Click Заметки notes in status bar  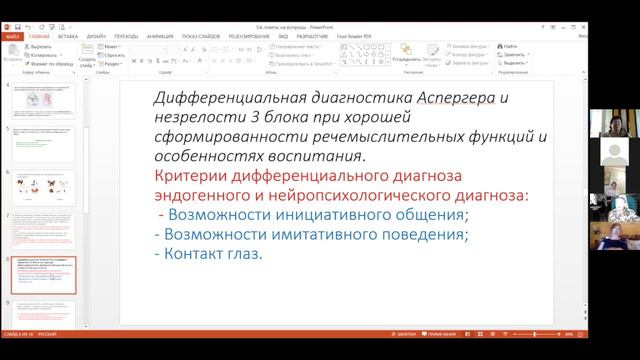tap(403, 334)
